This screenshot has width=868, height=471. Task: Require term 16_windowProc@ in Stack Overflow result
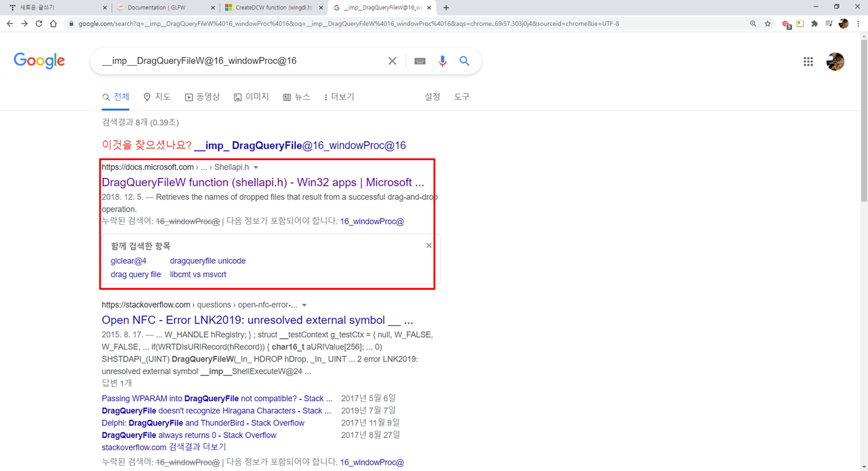372,462
